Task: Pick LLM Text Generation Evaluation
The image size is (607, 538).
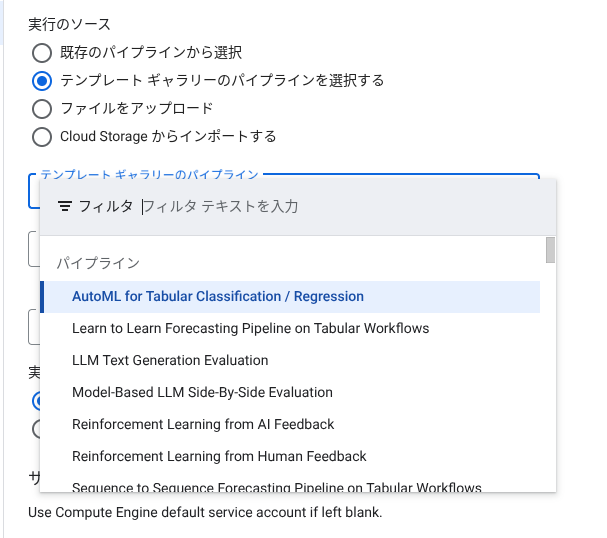Action: click(290, 361)
